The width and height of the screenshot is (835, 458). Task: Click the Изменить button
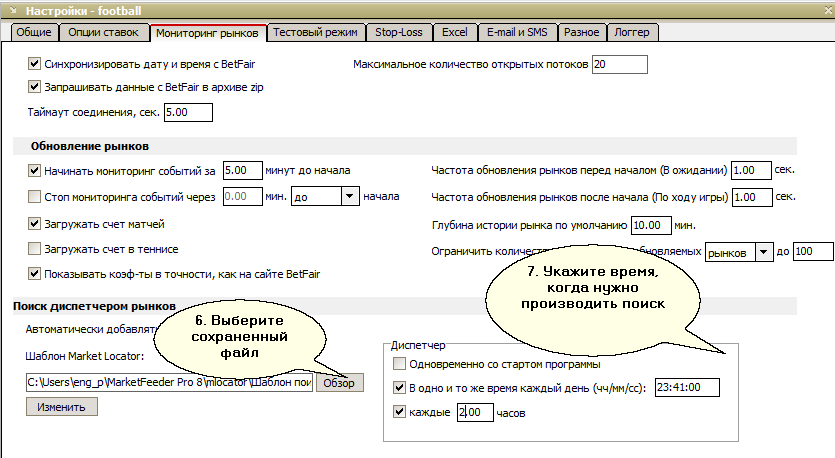62,407
